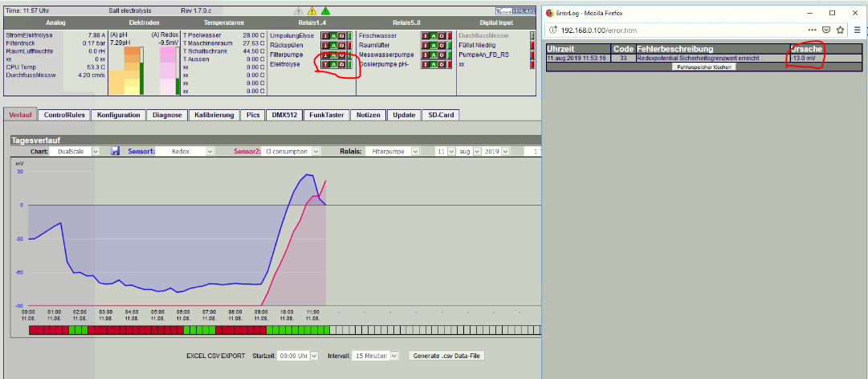Switch to the Konfiguration tab
This screenshot has width=868, height=379.
tap(119, 115)
